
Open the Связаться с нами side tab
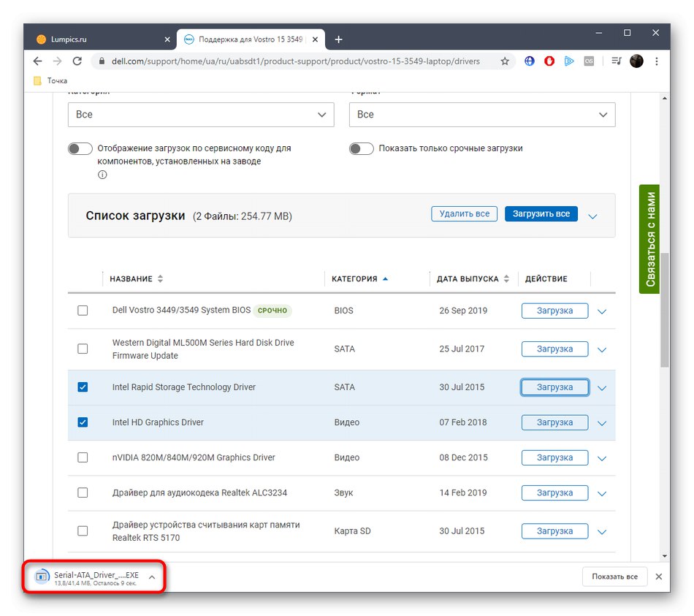coord(649,239)
